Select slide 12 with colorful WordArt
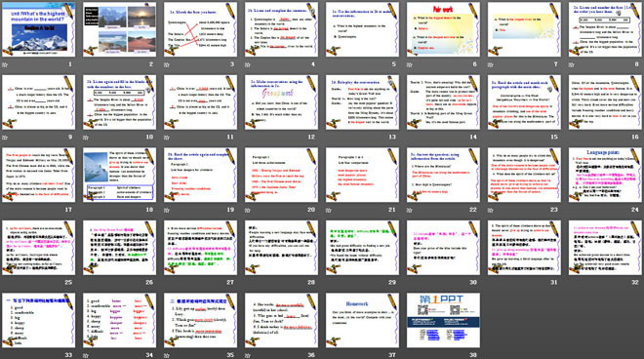The image size is (644, 359). 281,102
